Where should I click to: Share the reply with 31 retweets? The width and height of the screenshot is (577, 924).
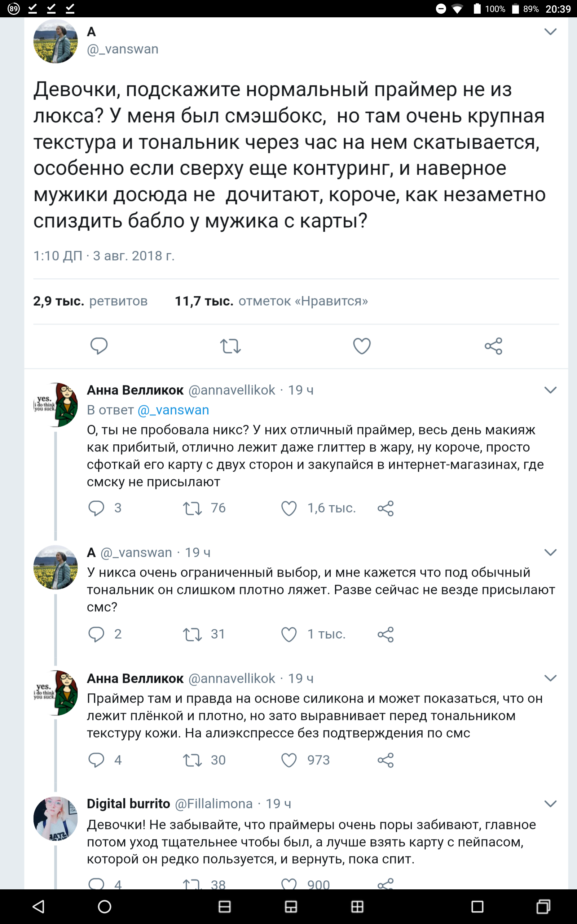click(386, 634)
